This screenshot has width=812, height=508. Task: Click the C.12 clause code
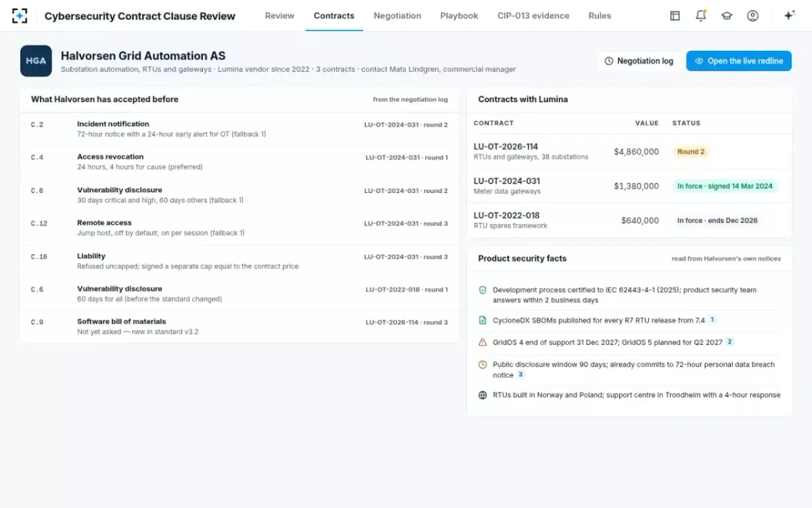coord(39,224)
